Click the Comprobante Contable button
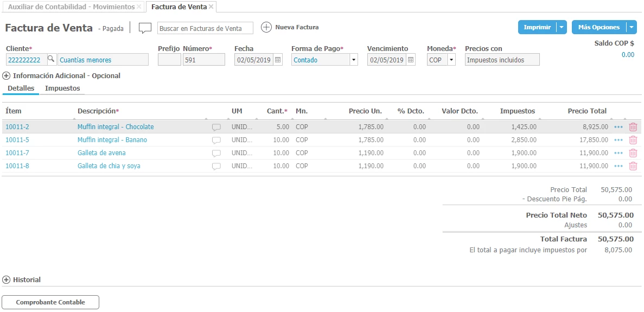Image resolution: width=644 pixels, height=312 pixels. tap(50, 302)
